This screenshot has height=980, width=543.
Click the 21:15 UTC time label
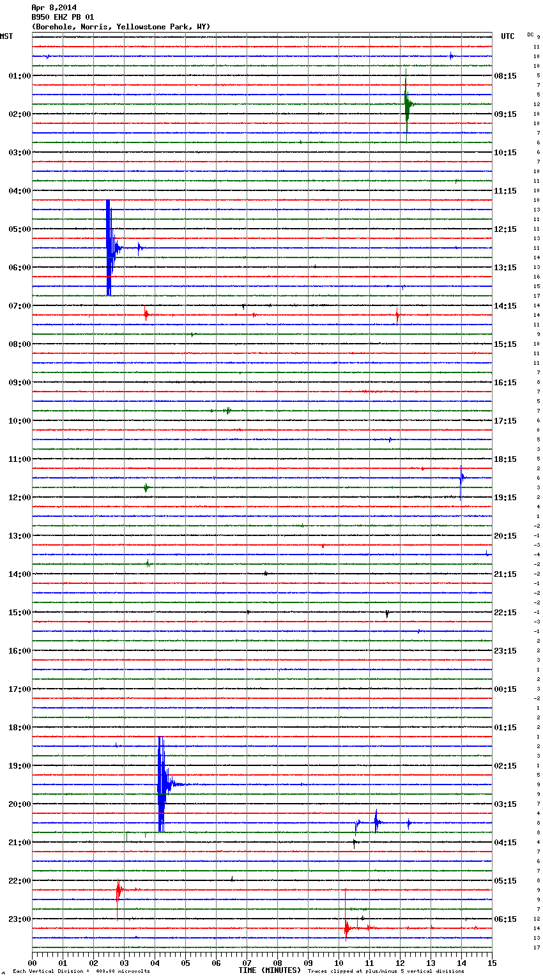point(505,574)
